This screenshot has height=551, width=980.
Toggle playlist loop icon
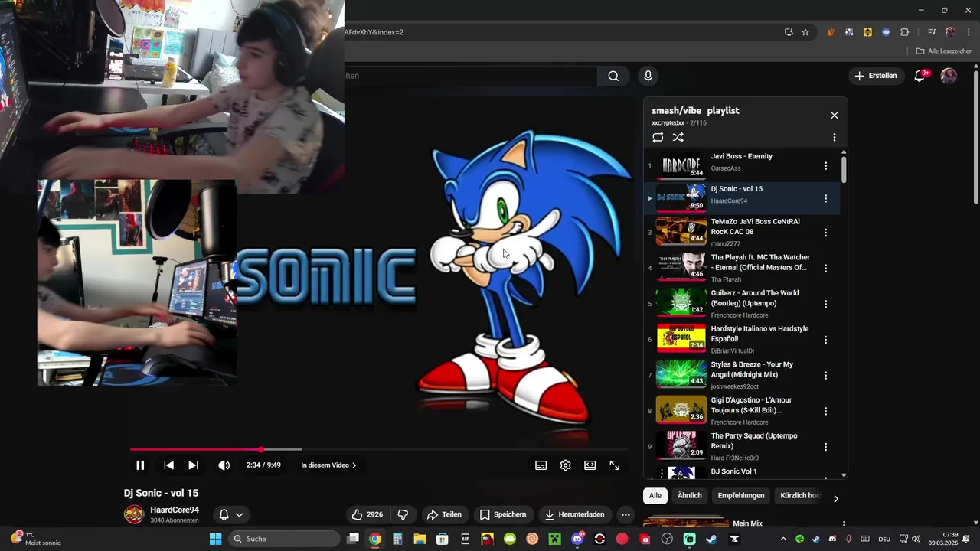click(658, 138)
